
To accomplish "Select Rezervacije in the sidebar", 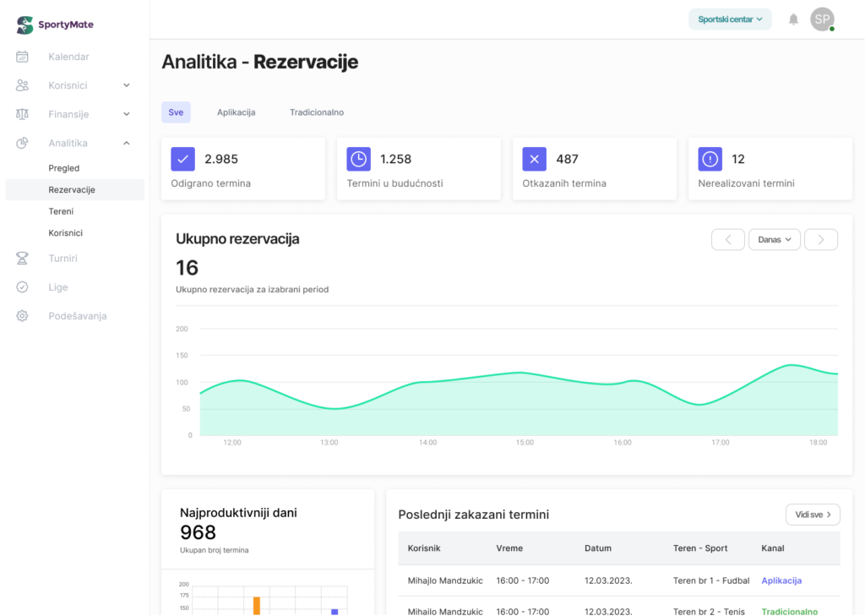I will click(x=75, y=189).
